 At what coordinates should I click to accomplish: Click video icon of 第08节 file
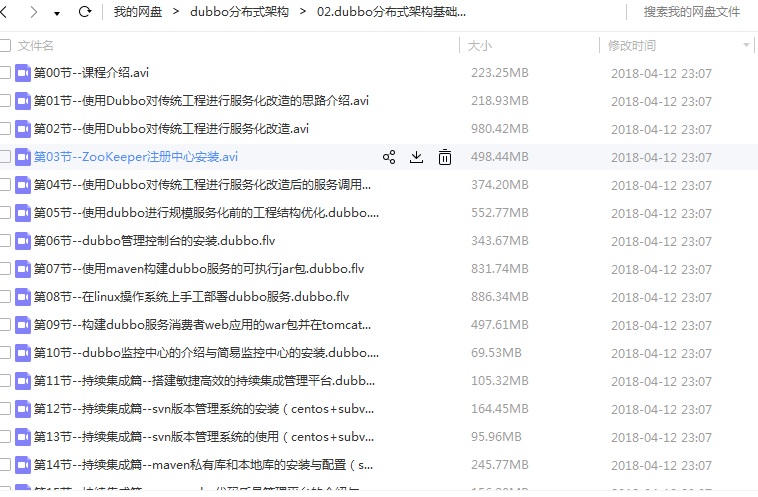23,297
